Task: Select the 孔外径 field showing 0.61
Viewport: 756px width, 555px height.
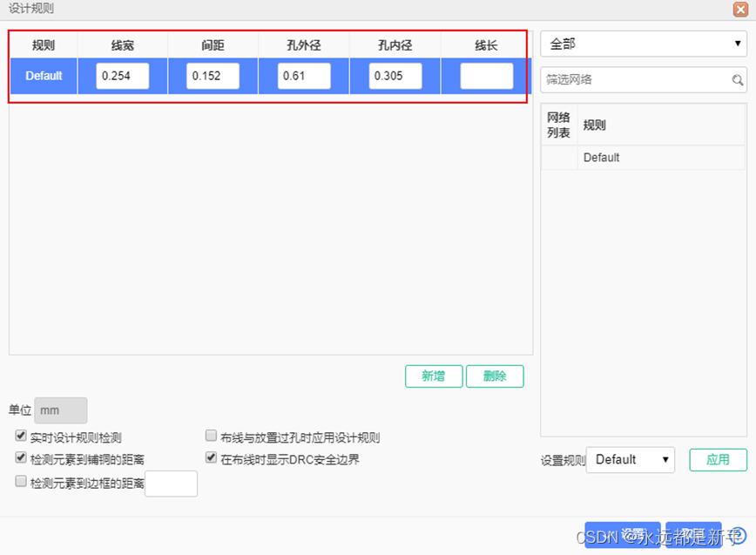Action: pos(303,76)
